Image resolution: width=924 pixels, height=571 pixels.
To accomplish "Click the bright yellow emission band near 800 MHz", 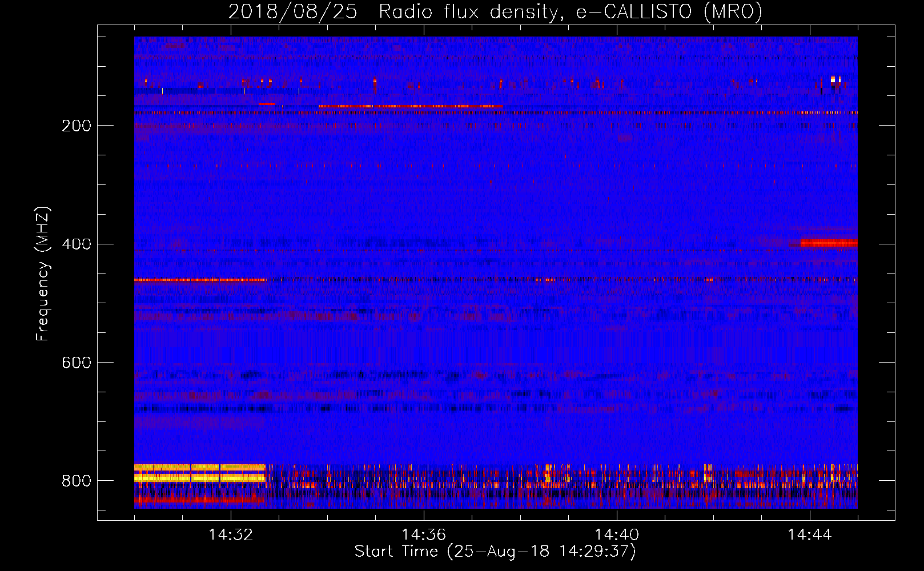I will 200,473.
